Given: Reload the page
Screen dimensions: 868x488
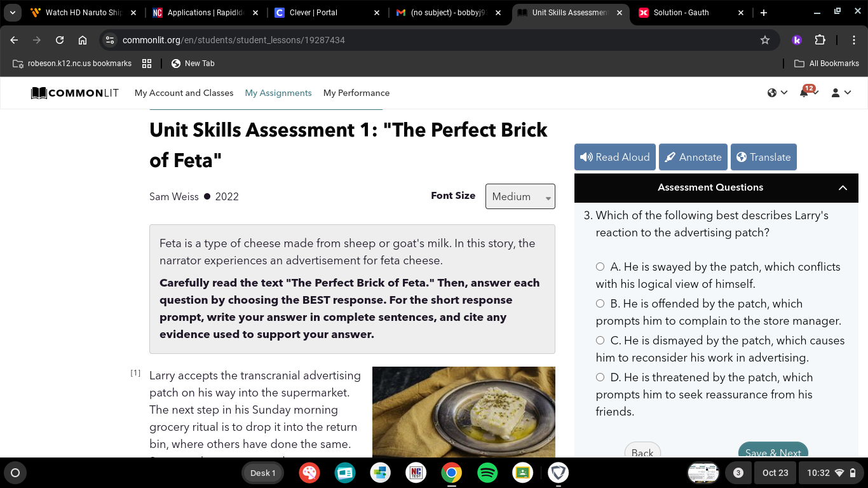Looking at the screenshot, I should (x=60, y=40).
